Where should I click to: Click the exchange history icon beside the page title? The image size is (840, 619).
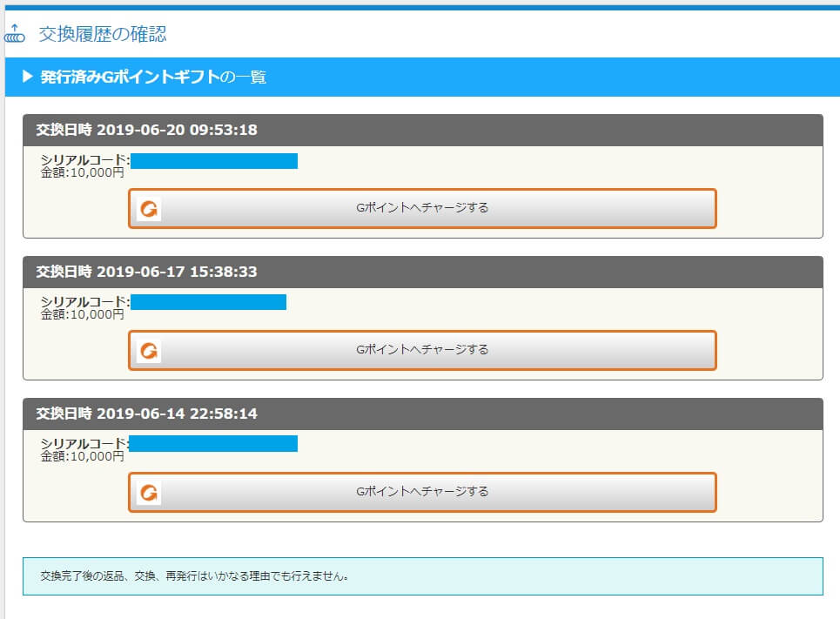pyautogui.click(x=15, y=35)
